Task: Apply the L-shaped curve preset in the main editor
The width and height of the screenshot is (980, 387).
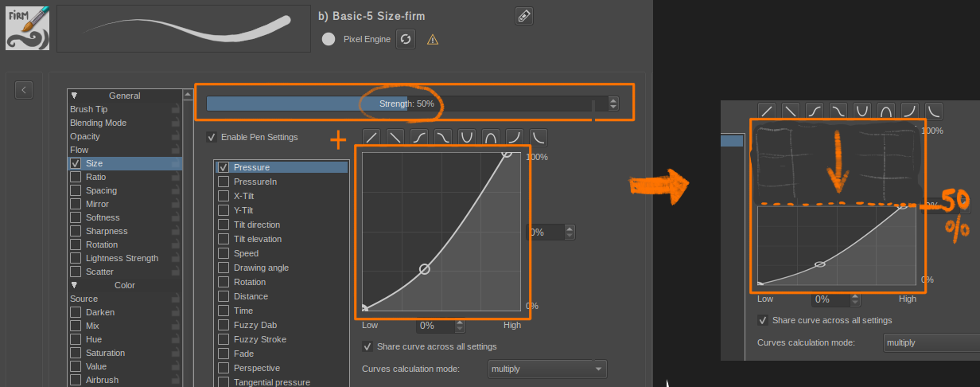Action: [x=539, y=137]
